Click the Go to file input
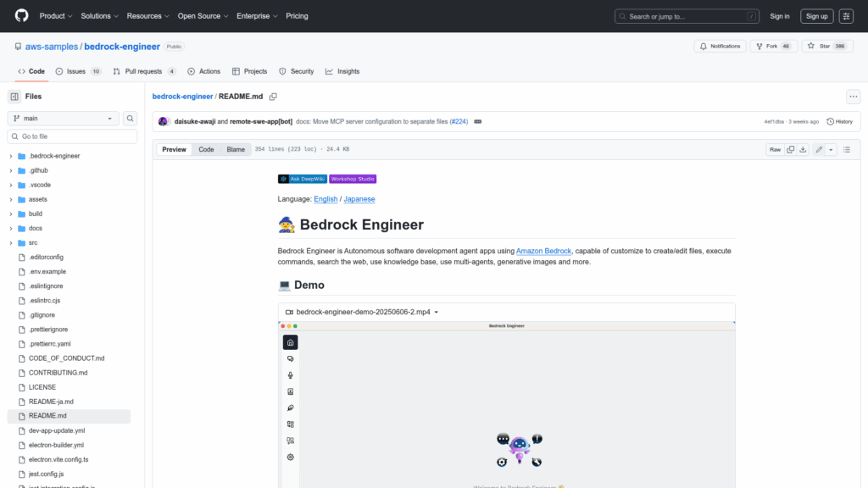This screenshot has height=488, width=868. pyautogui.click(x=71, y=136)
